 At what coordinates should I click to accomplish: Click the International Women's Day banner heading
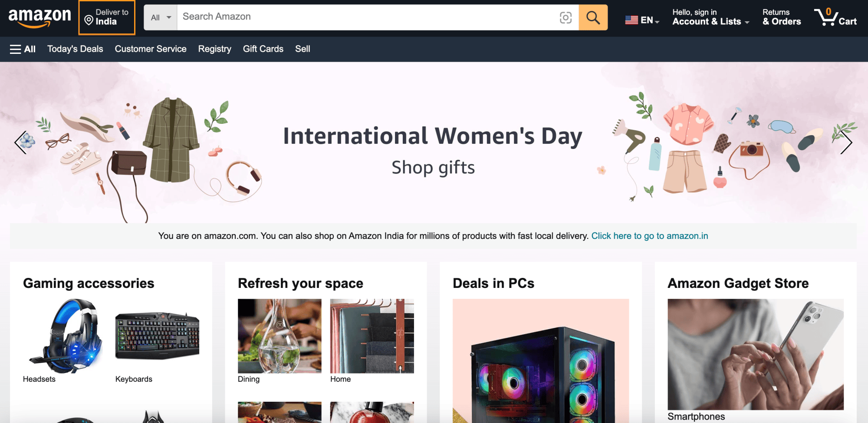(x=433, y=136)
